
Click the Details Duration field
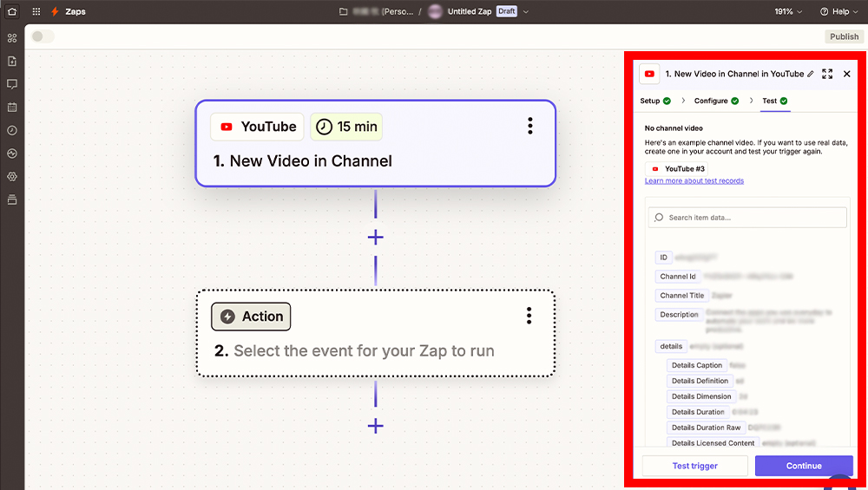[x=698, y=412]
